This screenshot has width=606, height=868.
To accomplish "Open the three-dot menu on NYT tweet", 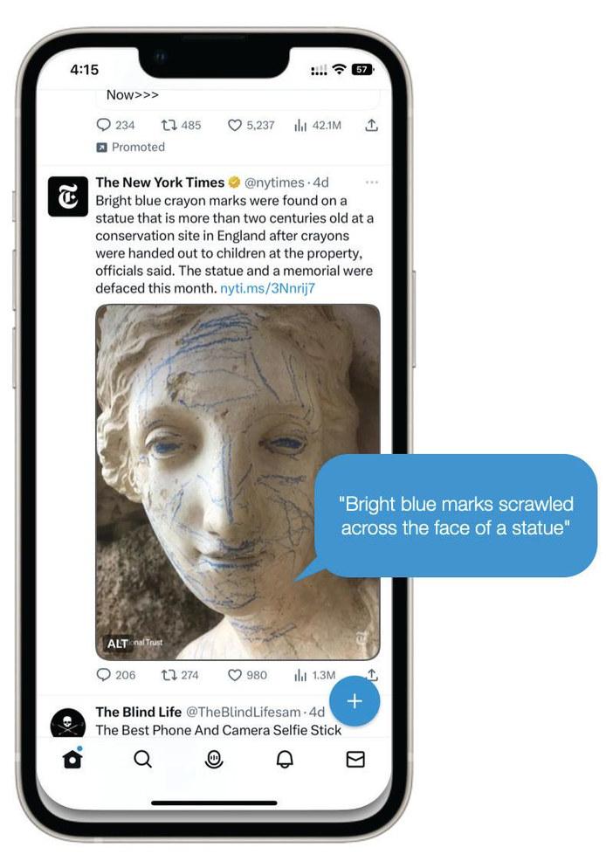I will coord(372,183).
